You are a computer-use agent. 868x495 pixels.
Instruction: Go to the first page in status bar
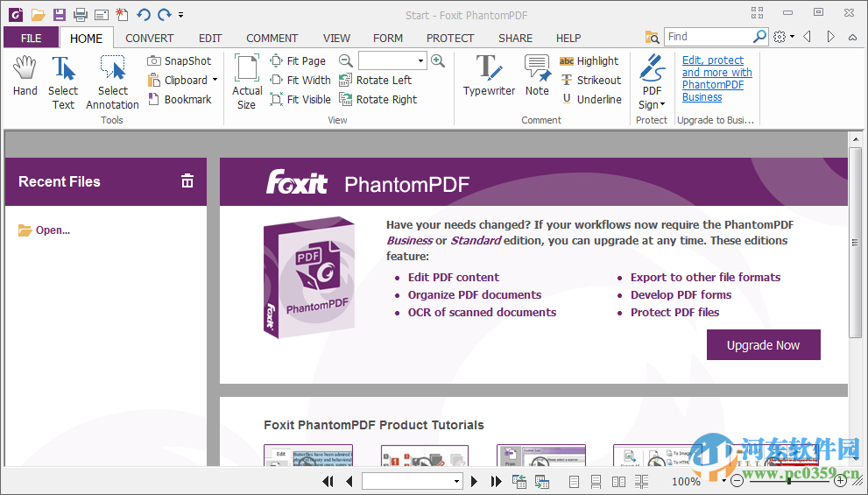[328, 481]
